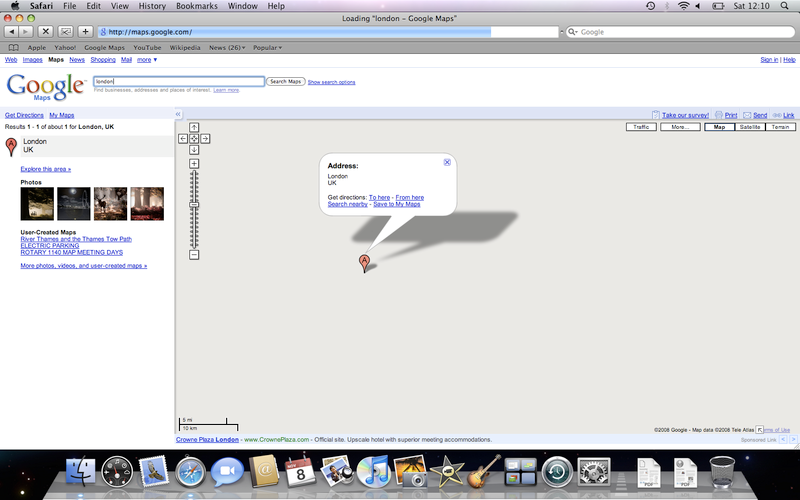Screen dimensions: 800x500
Task: Click the Safari address bar
Action: [x=328, y=32]
